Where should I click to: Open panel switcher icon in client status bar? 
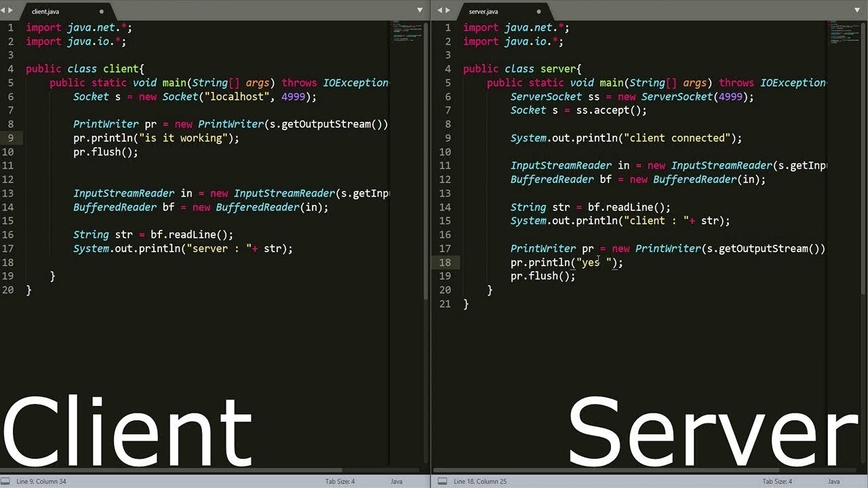[x=5, y=481]
